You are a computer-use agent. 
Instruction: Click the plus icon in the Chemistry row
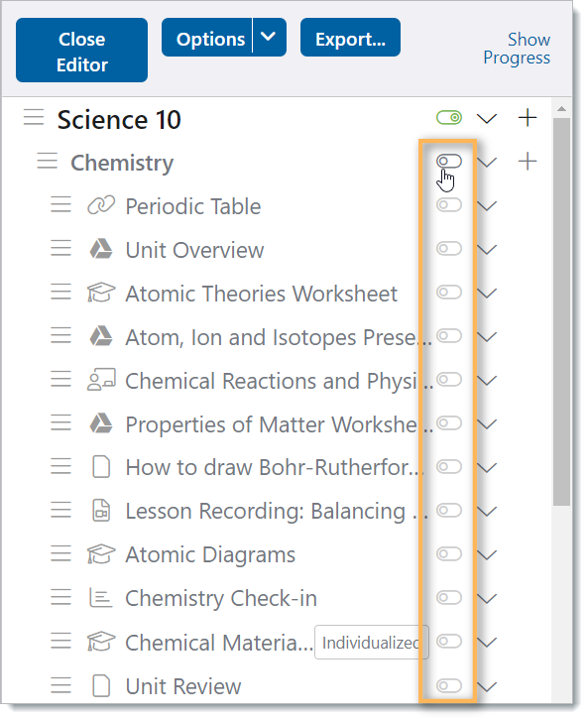pyautogui.click(x=528, y=162)
